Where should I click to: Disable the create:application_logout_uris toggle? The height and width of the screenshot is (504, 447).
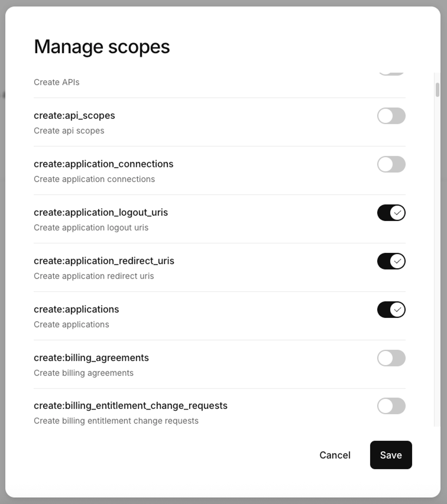click(391, 213)
